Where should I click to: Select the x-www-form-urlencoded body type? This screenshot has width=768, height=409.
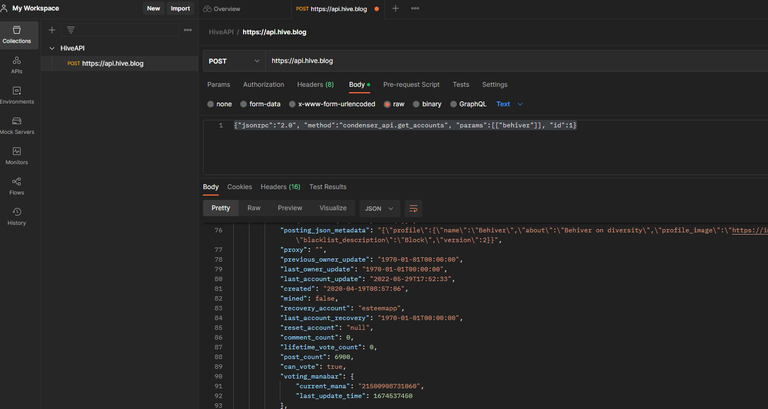click(x=332, y=104)
